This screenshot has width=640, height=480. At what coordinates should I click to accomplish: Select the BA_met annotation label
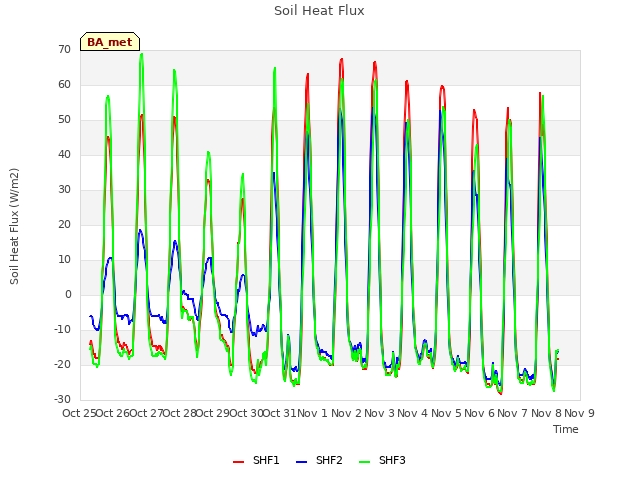pos(110,42)
